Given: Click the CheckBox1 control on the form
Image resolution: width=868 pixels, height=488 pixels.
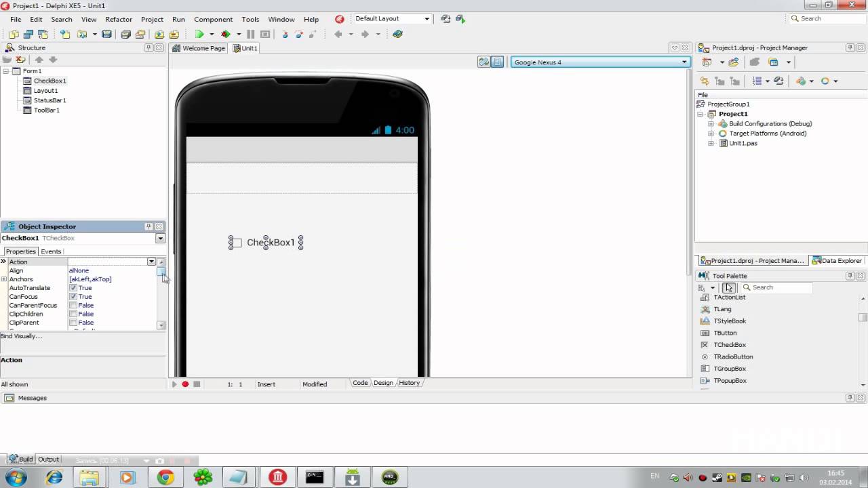Looking at the screenshot, I should 266,243.
